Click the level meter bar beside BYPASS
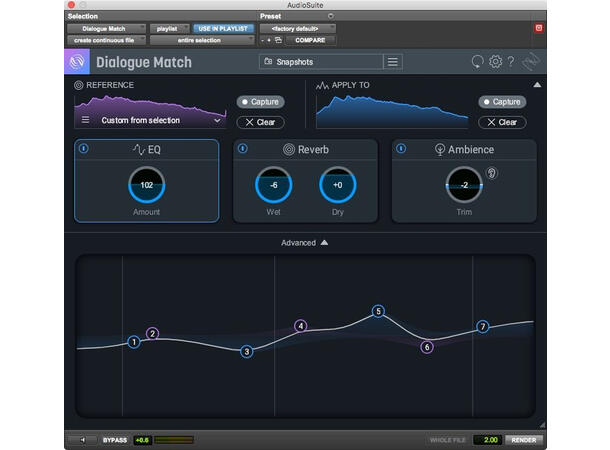 [174, 440]
